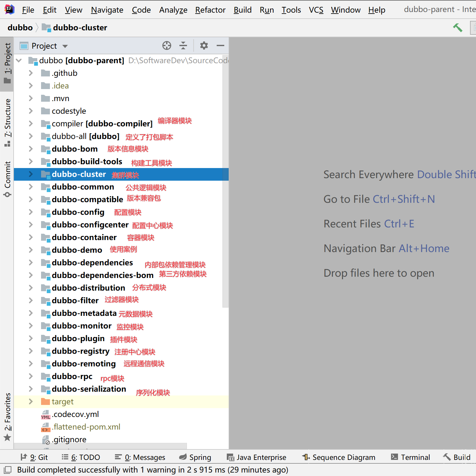Click the Collapse All icon in Project panel
476x476 pixels.
pos(183,46)
